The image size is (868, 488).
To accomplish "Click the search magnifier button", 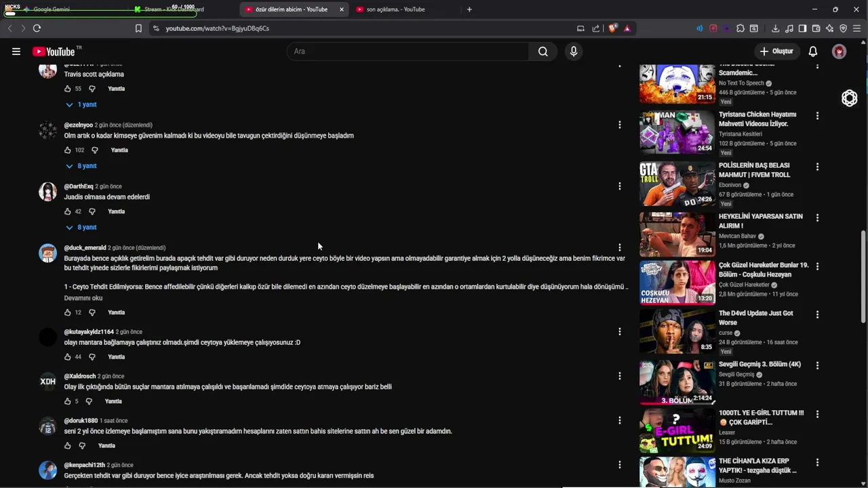I will pos(542,52).
